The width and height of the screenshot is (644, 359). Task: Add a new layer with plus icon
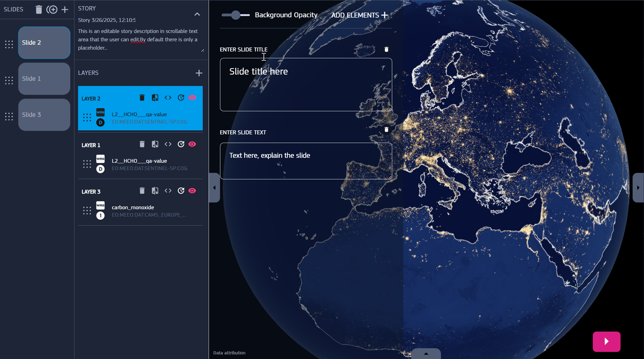point(199,73)
